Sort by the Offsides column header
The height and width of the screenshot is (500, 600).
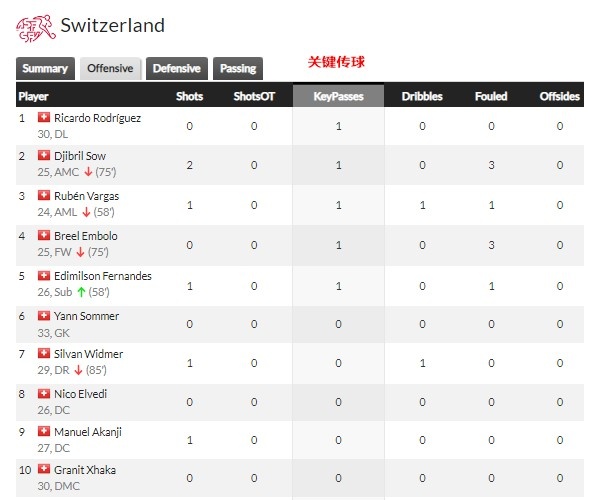click(559, 96)
